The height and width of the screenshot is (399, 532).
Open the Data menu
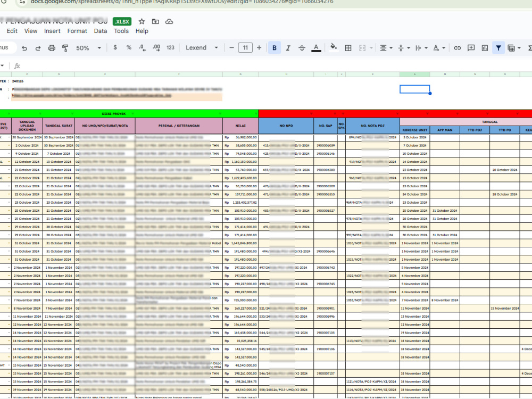101,31
